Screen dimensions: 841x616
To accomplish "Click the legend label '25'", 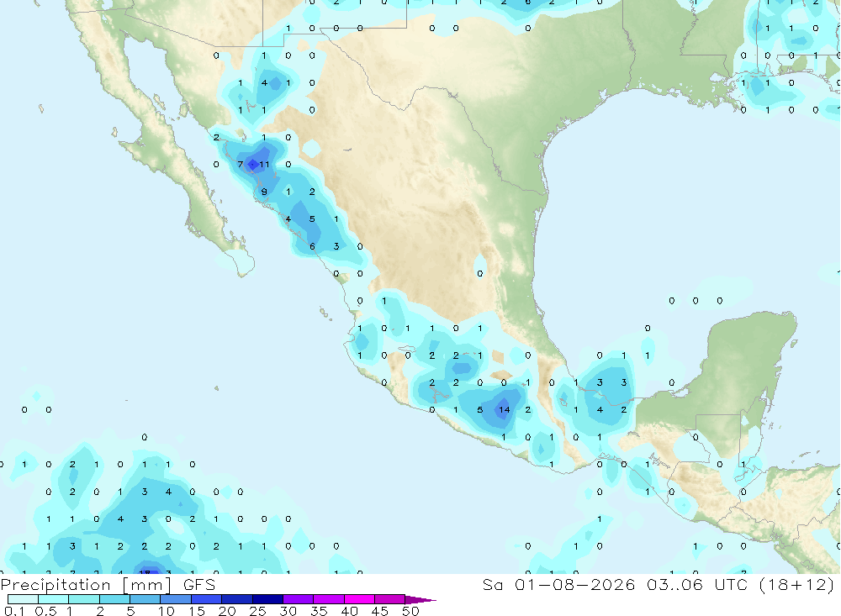I will (x=258, y=611).
